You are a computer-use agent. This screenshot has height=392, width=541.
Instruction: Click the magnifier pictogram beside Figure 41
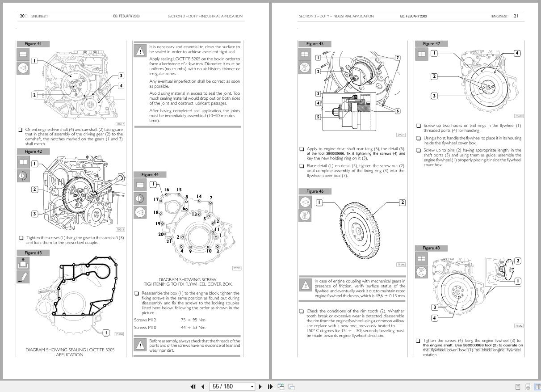coord(23,67)
